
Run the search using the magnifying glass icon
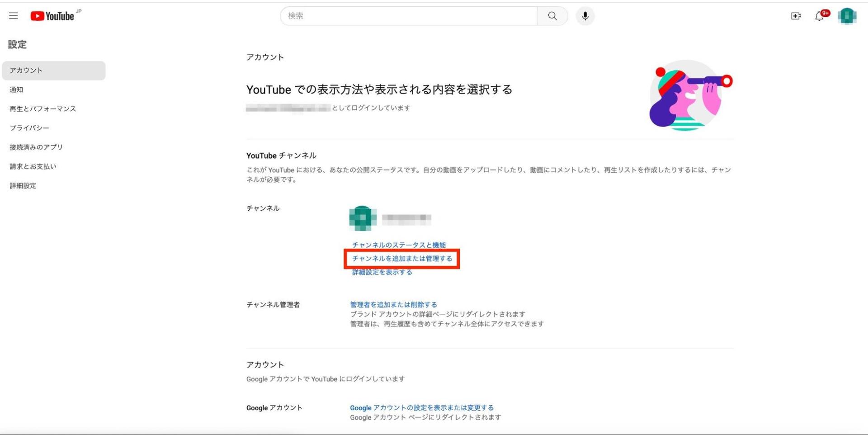coord(552,16)
